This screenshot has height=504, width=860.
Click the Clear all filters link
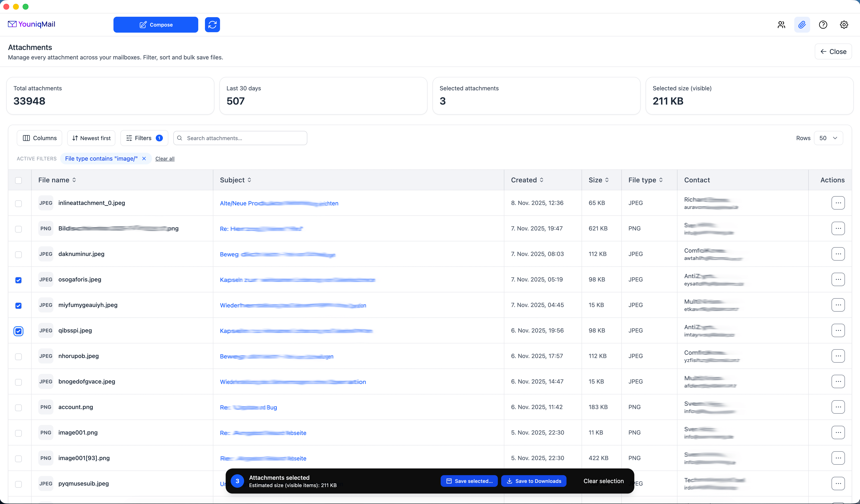coord(165,159)
